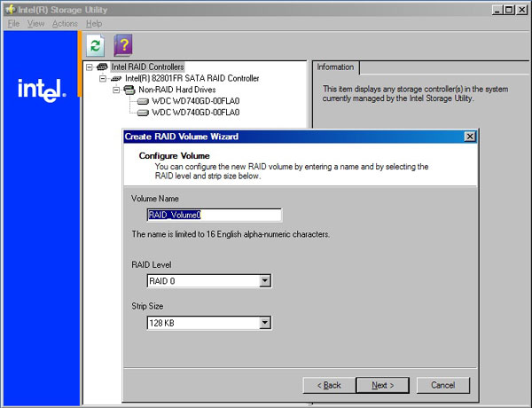The image size is (532, 408).
Task: Close the Create RAID Volume Wizard dialog
Action: click(470, 137)
